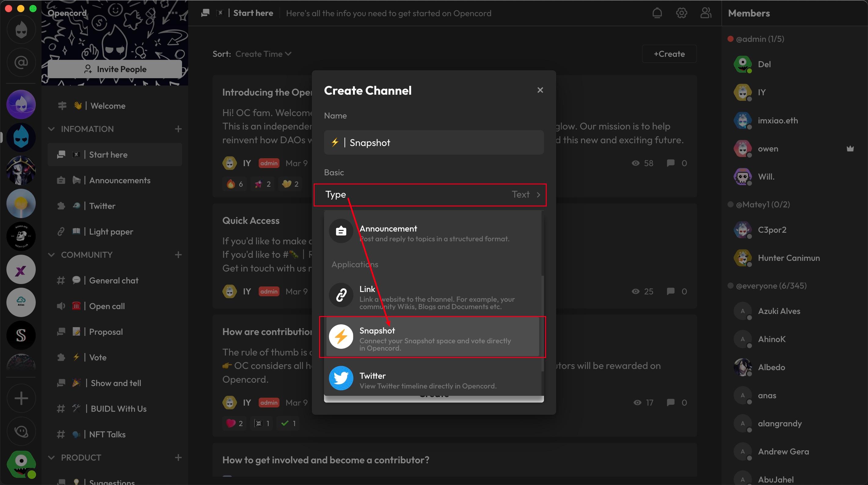The image size is (868, 485).
Task: Open the notifications bell icon
Action: coord(657,13)
